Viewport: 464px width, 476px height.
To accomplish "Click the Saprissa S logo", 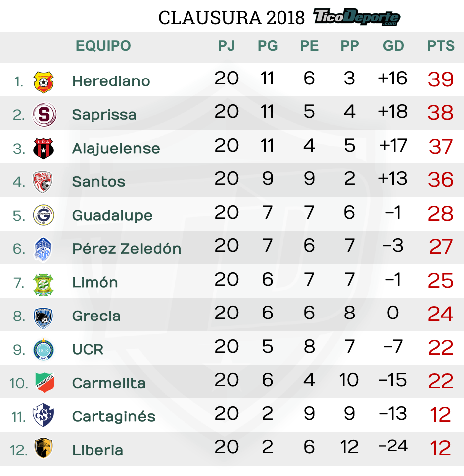I will [x=44, y=114].
